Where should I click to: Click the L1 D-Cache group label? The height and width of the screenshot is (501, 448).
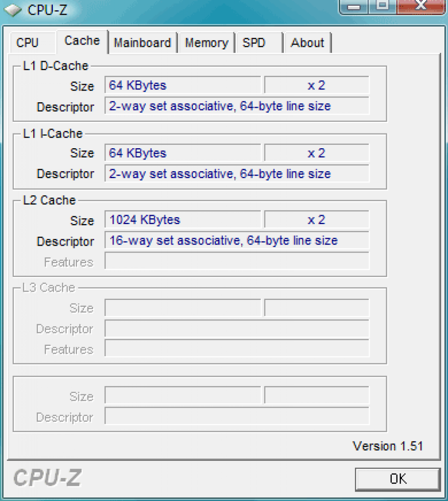tap(56, 66)
